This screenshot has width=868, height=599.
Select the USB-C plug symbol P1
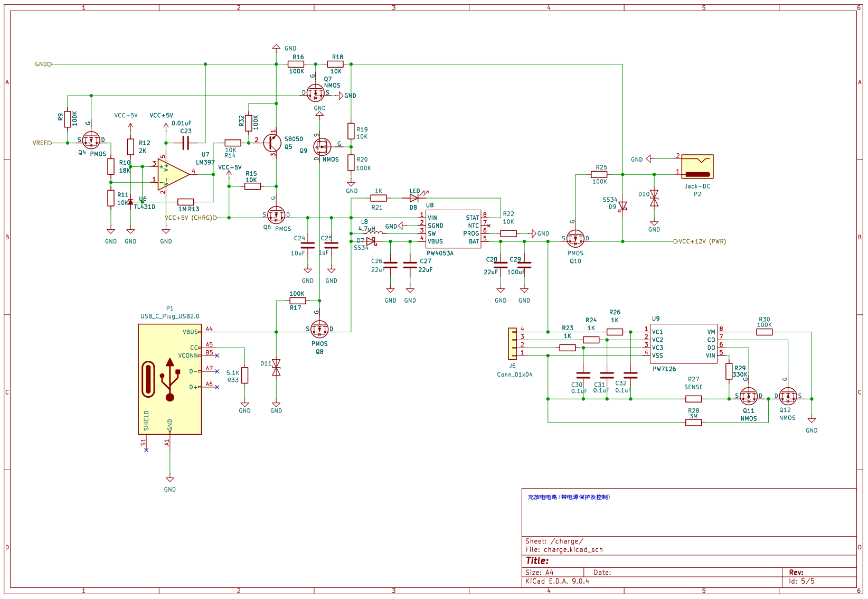pyautogui.click(x=169, y=379)
